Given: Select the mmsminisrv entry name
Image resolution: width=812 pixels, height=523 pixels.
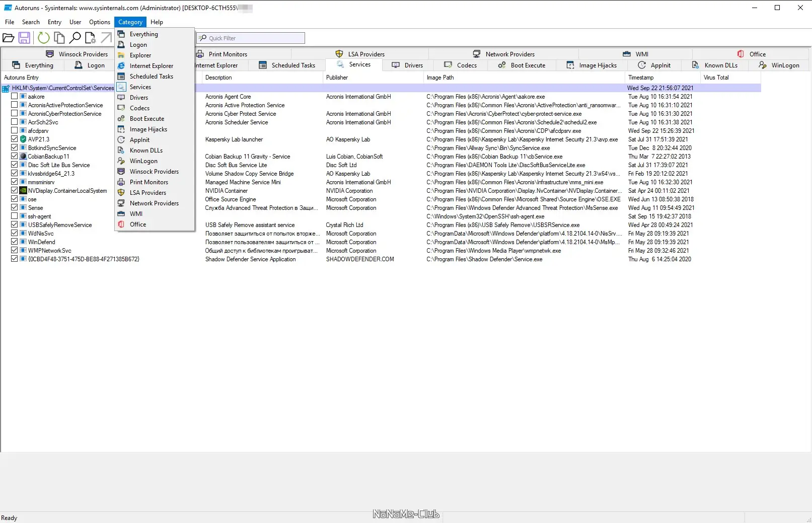Looking at the screenshot, I should [41, 182].
